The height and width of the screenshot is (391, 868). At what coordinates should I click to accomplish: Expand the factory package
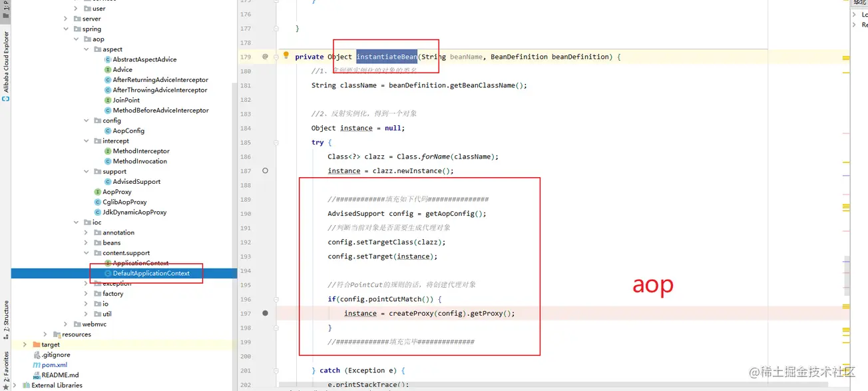click(x=86, y=293)
